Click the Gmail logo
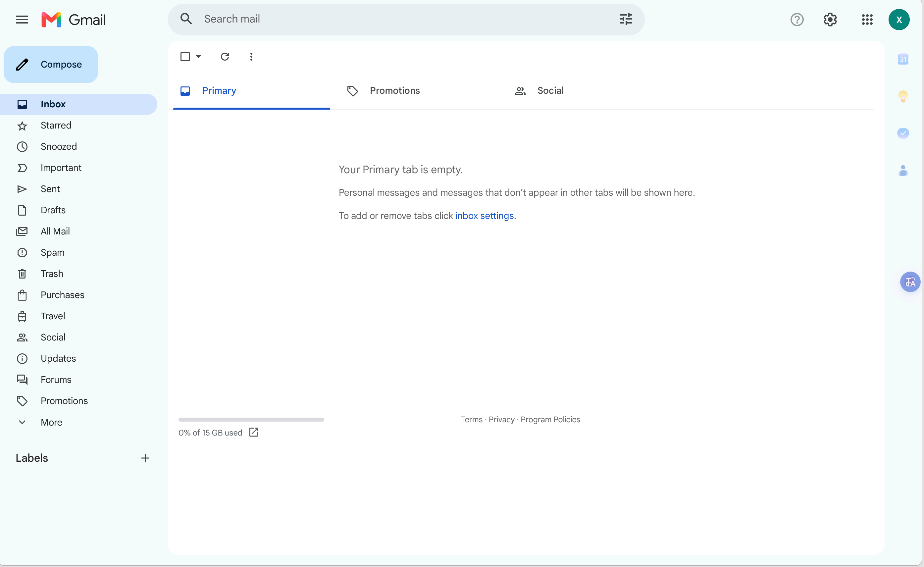The height and width of the screenshot is (567, 924). (x=73, y=20)
